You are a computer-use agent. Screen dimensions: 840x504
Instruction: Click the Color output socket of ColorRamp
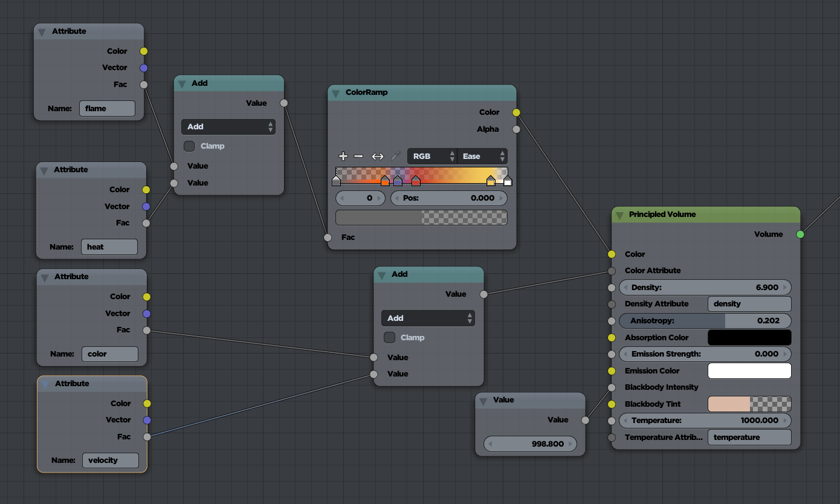[x=516, y=112]
